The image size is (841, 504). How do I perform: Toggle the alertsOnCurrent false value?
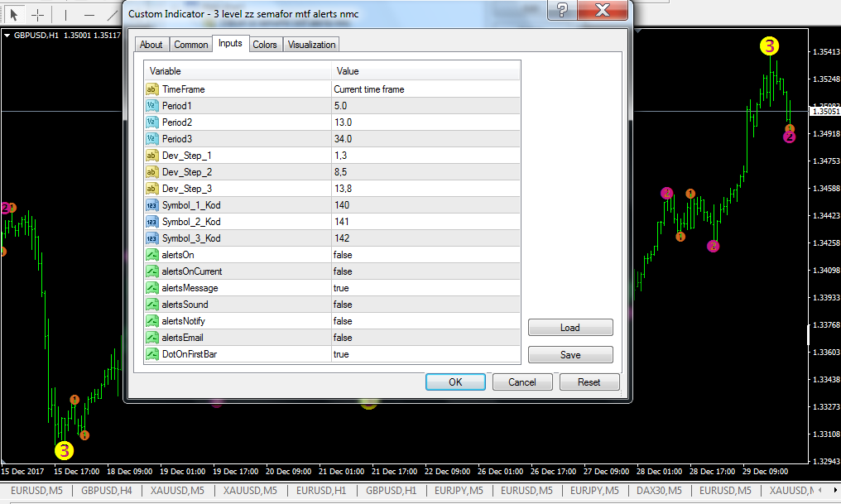(425, 271)
